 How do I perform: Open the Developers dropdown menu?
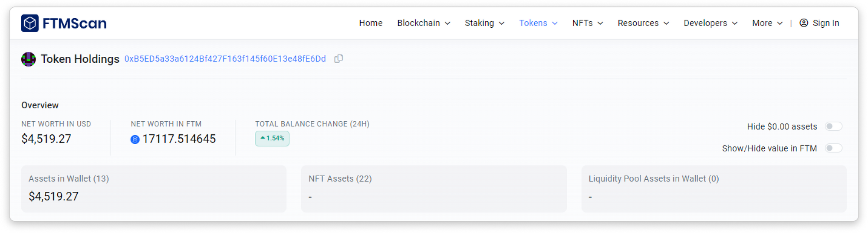(x=710, y=23)
